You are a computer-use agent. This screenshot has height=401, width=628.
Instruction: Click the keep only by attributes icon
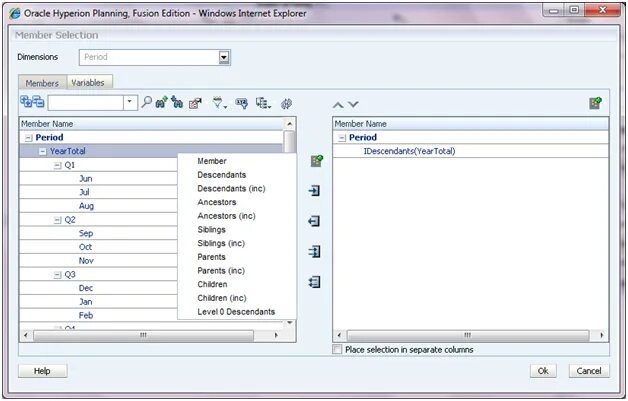coord(242,103)
